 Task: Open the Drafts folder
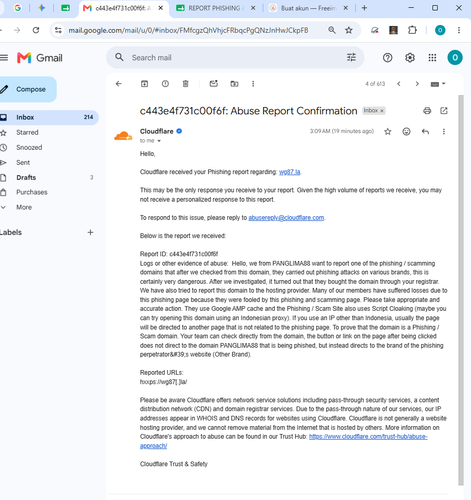26,177
